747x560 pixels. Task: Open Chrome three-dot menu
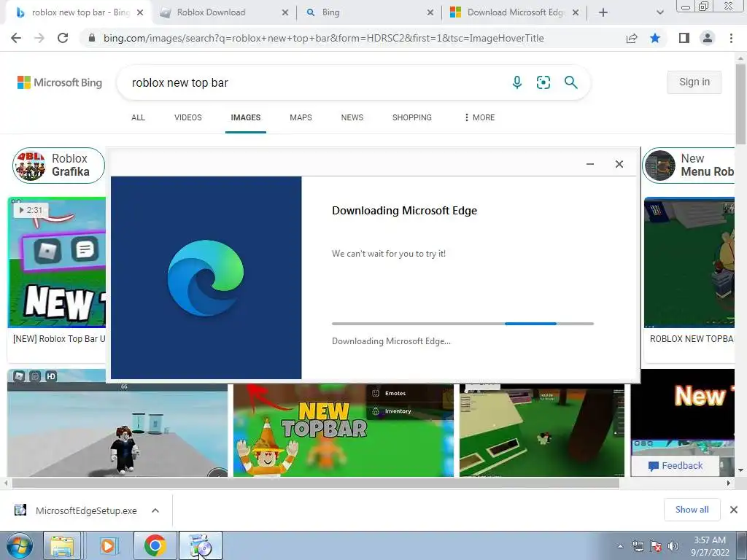point(731,38)
